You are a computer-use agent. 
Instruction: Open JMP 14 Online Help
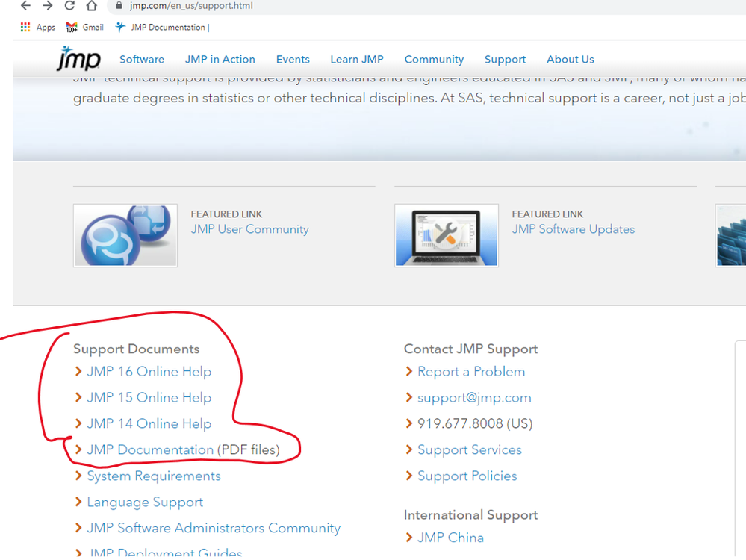point(149,424)
